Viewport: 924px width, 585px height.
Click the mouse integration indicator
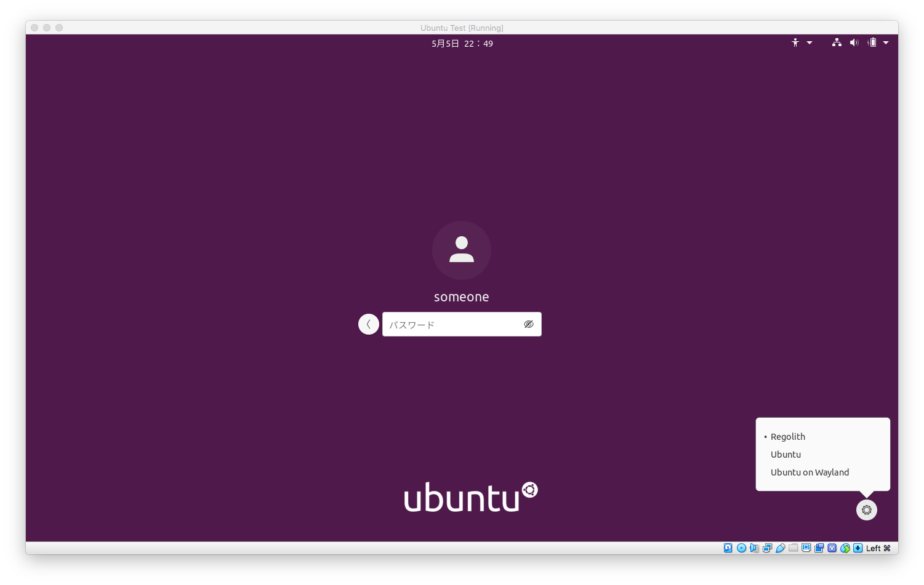(845, 548)
